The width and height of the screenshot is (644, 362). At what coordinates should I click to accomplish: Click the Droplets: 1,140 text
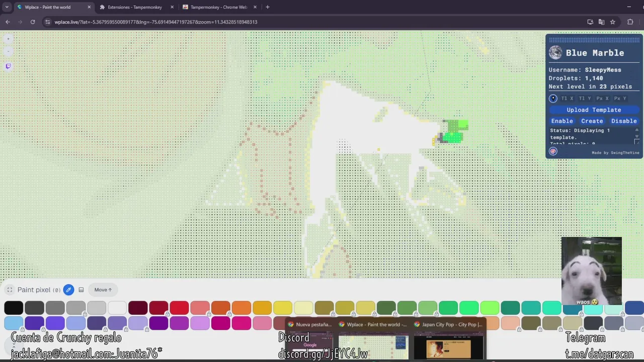[576, 78]
